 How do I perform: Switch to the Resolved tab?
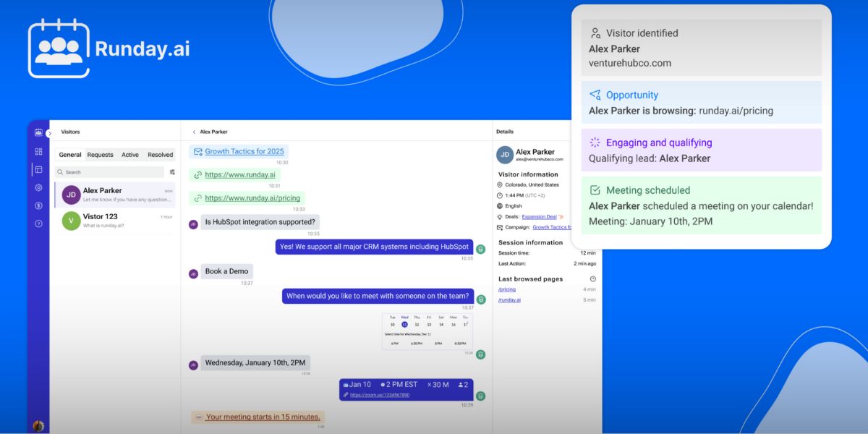click(161, 155)
